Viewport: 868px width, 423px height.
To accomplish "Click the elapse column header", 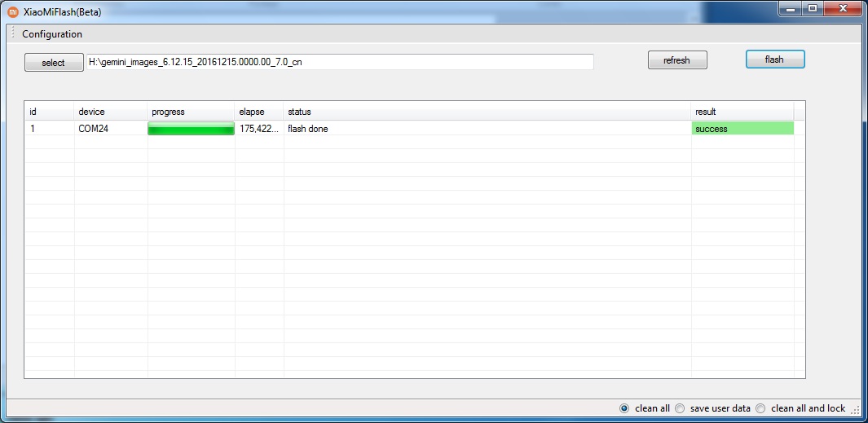I will pos(259,112).
